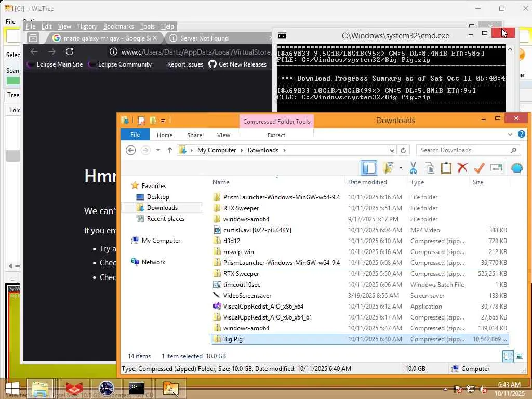This screenshot has height=399, width=532.
Task: Select the RTX Sweeper file folder
Action: click(360, 208)
